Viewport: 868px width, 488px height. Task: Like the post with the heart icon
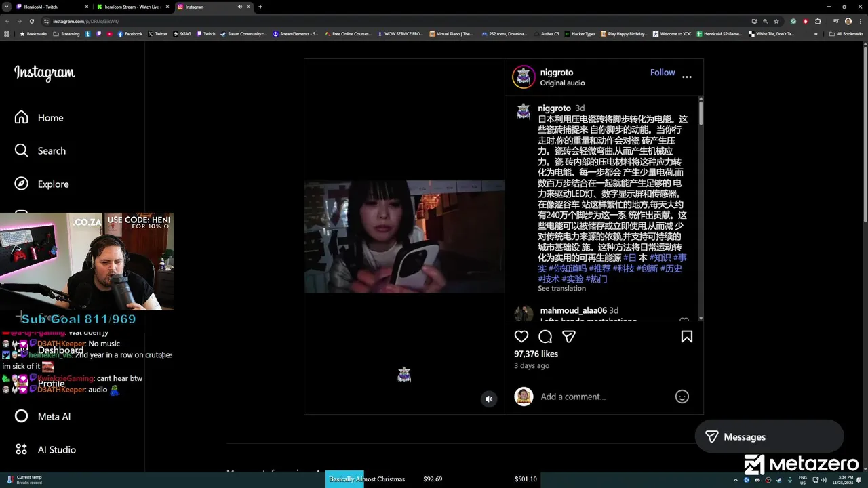521,336
